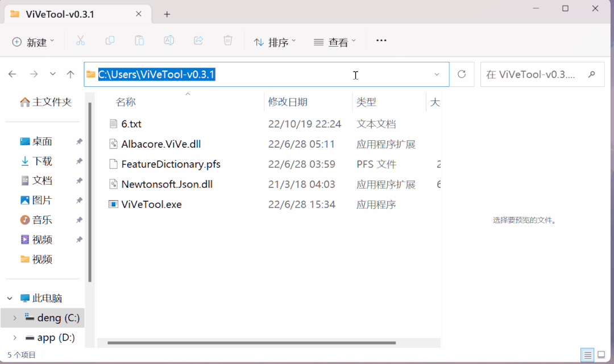Expand the address bar history dropdown
614x364 pixels.
click(437, 74)
